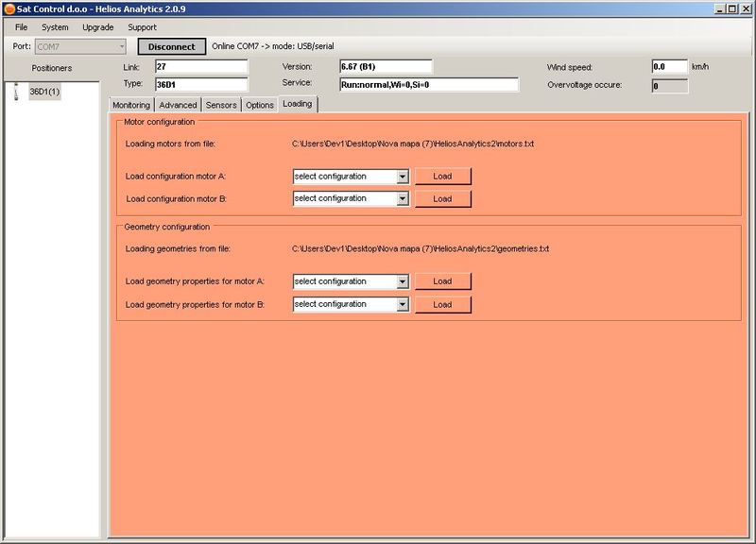Image resolution: width=756 pixels, height=544 pixels.
Task: Switch to the Advanced tab
Action: (x=178, y=105)
